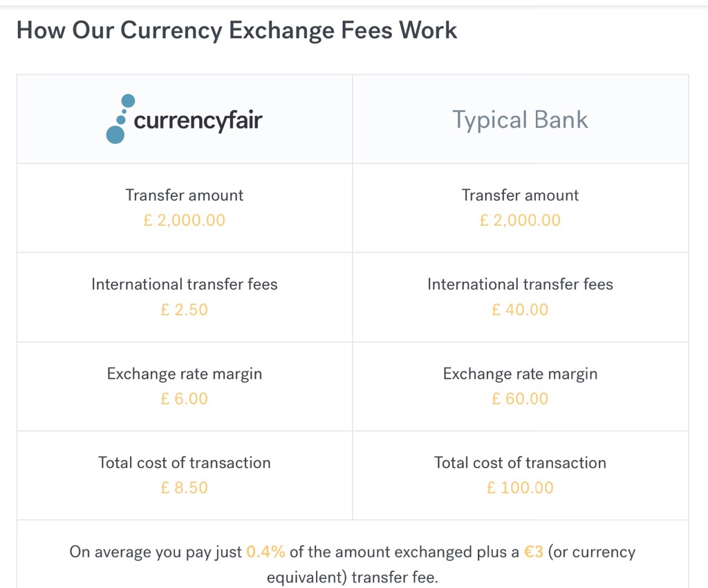Click the currencyfair wordmark text
The image size is (708, 588).
[198, 120]
